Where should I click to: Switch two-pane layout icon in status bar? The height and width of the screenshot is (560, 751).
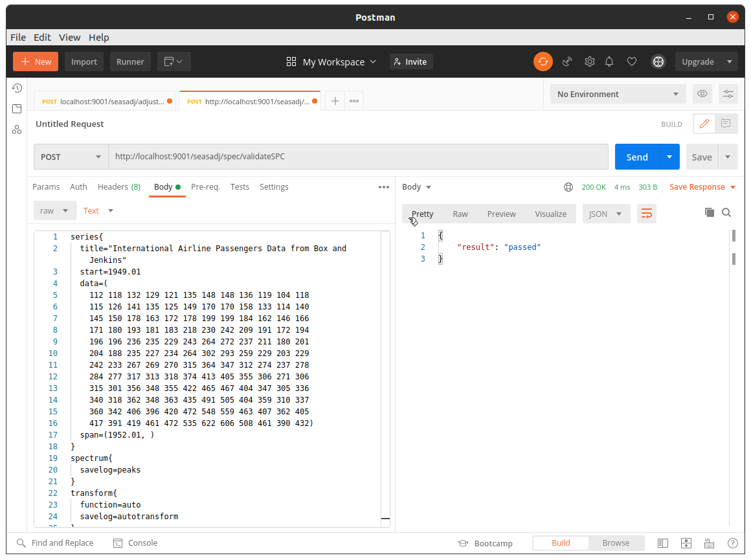point(686,543)
